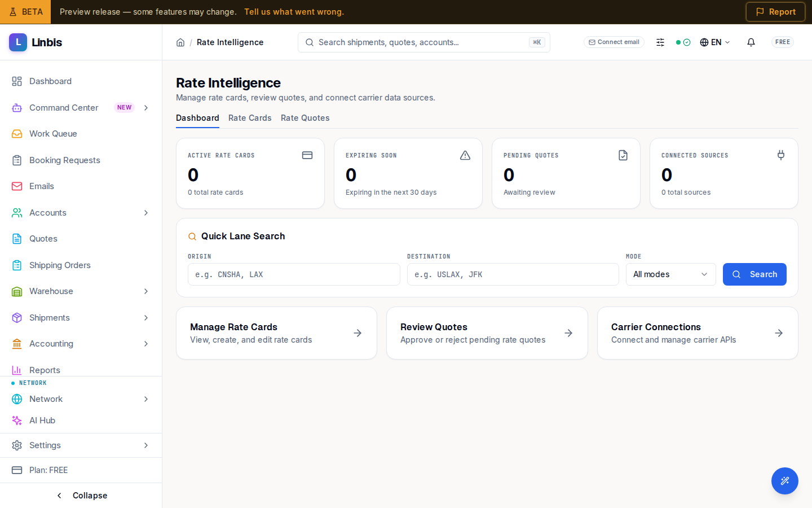This screenshot has width=812, height=508.
Task: Open the notifications bell
Action: point(751,42)
